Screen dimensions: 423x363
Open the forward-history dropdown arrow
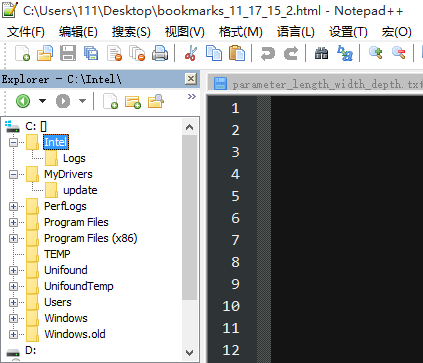pos(82,101)
